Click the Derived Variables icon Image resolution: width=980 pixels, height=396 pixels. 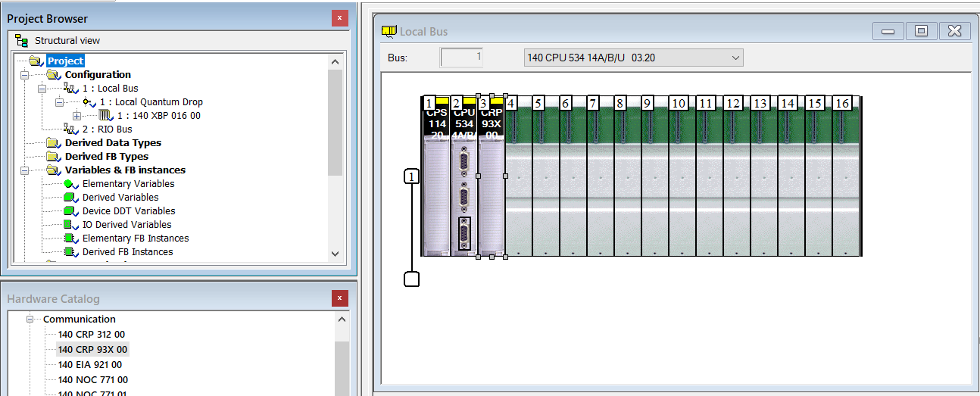[71, 198]
